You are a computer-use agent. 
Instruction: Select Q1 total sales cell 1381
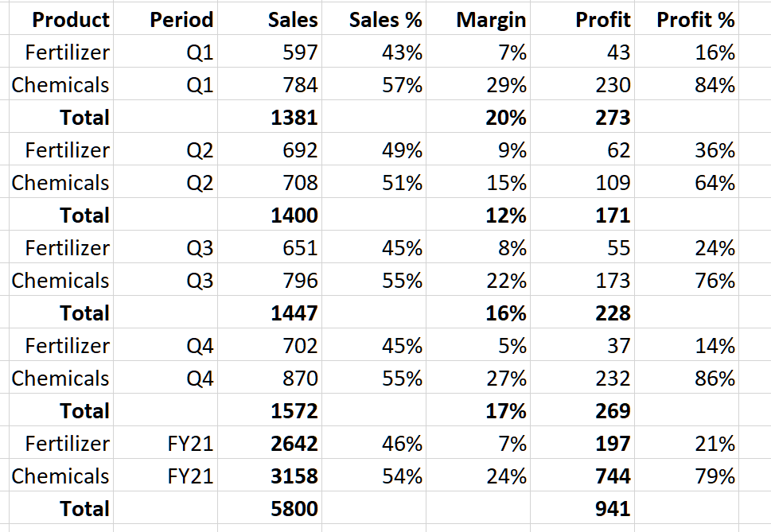(294, 118)
